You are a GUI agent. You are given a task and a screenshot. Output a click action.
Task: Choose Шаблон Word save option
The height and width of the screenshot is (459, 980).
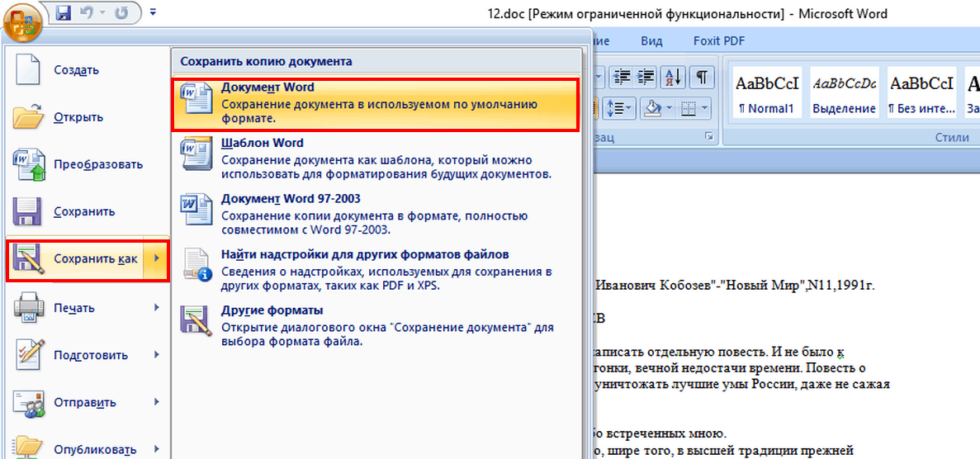376,159
